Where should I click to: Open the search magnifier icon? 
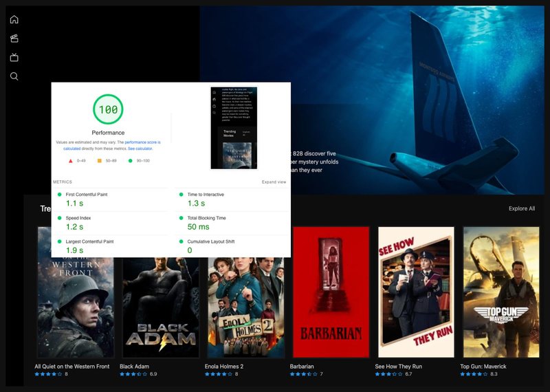[14, 76]
